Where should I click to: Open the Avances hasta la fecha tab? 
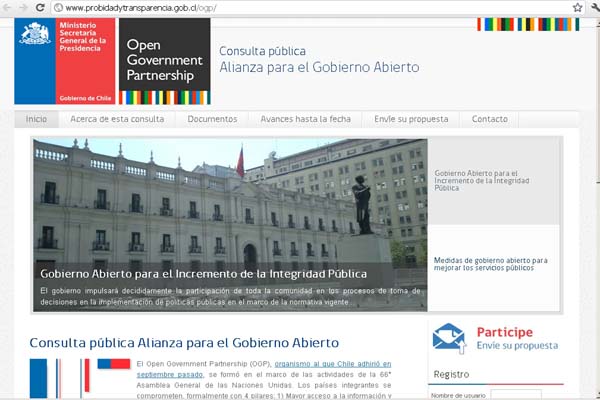coord(305,119)
